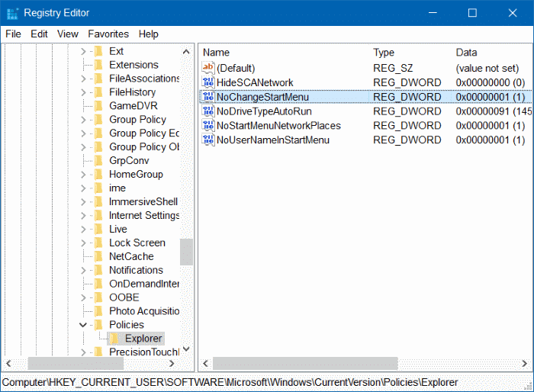Expand the Ext key
The width and height of the screenshot is (534, 392).
[x=83, y=51]
